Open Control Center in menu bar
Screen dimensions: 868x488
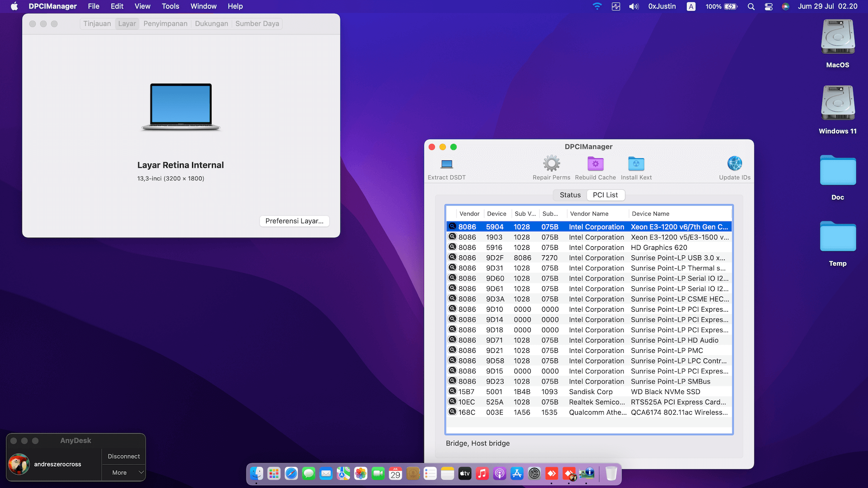tap(769, 6)
